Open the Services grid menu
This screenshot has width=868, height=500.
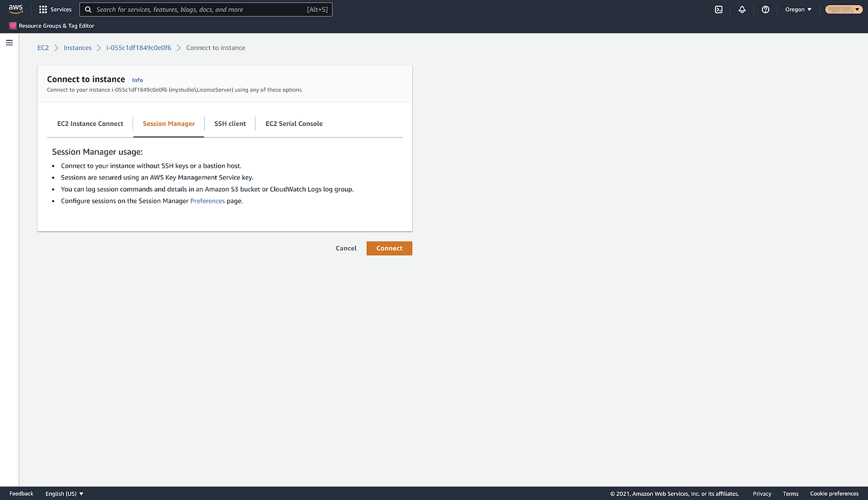[x=55, y=9]
